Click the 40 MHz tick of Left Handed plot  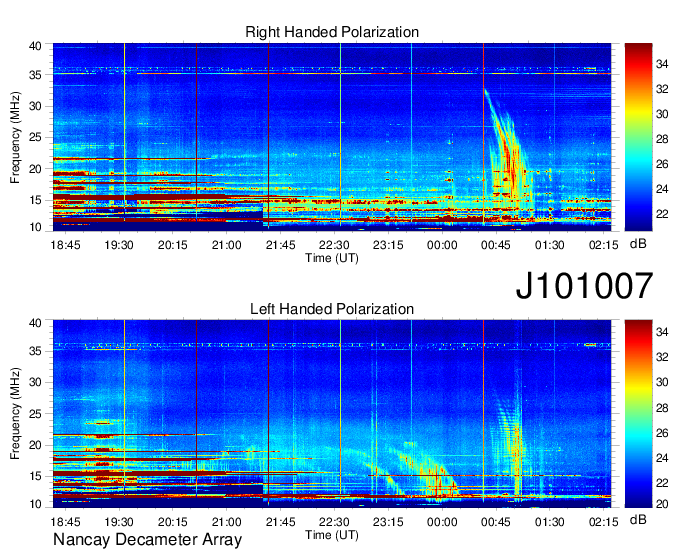36,323
